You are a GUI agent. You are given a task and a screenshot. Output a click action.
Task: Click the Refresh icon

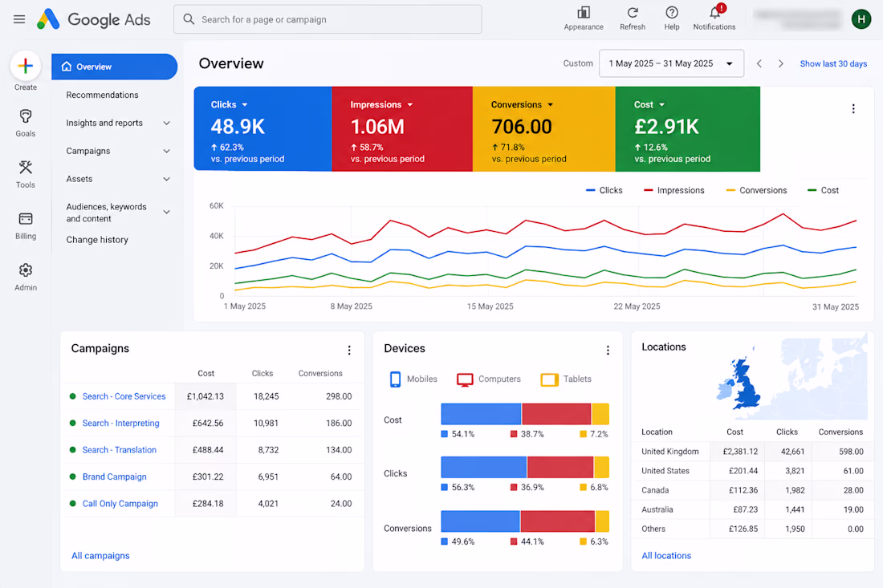pos(633,12)
